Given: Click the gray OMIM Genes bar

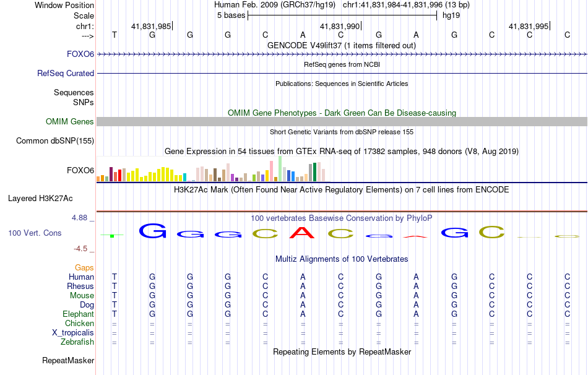Looking at the screenshot, I should (x=342, y=121).
